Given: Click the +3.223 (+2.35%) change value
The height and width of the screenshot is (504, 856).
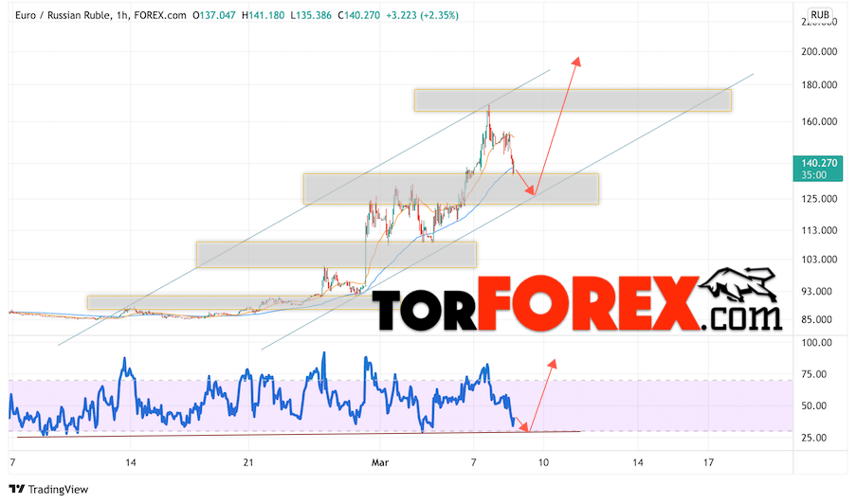Looking at the screenshot, I should [422, 15].
